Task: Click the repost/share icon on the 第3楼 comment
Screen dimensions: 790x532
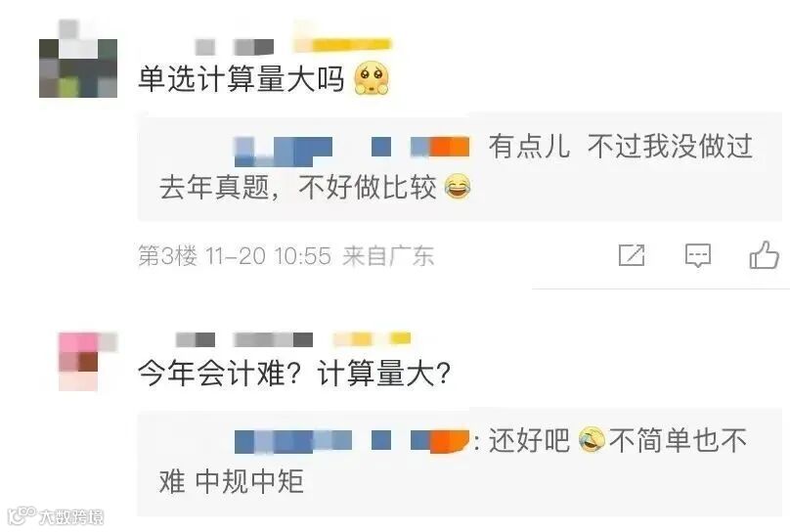Action: click(632, 255)
